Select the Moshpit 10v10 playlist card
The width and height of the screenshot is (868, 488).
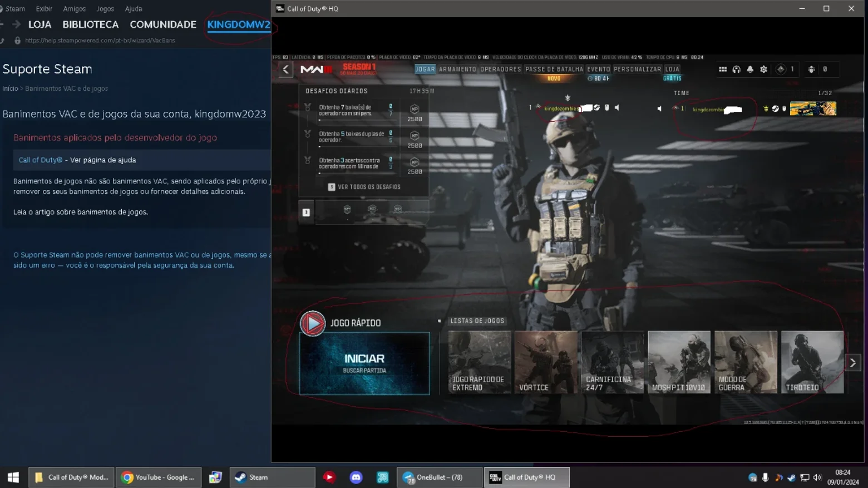pyautogui.click(x=679, y=362)
